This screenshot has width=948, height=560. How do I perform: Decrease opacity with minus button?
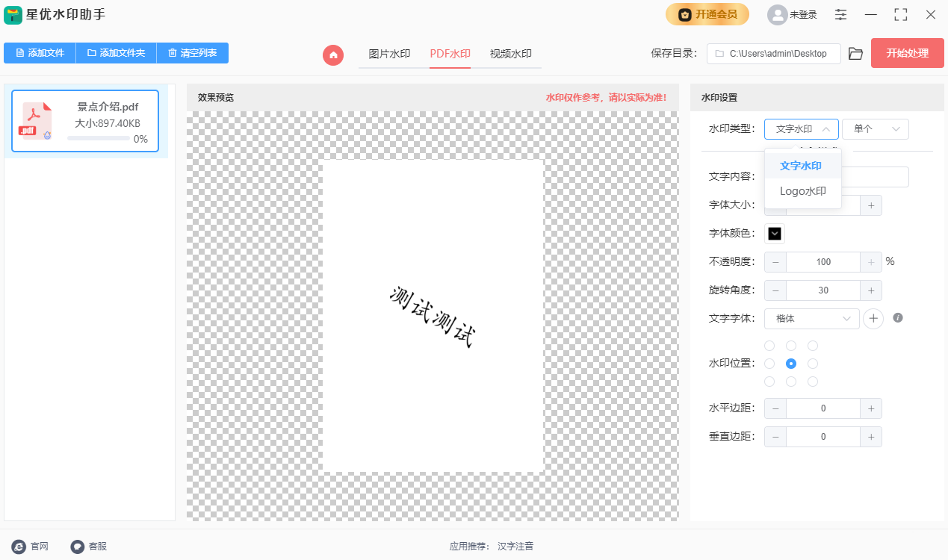click(x=775, y=262)
